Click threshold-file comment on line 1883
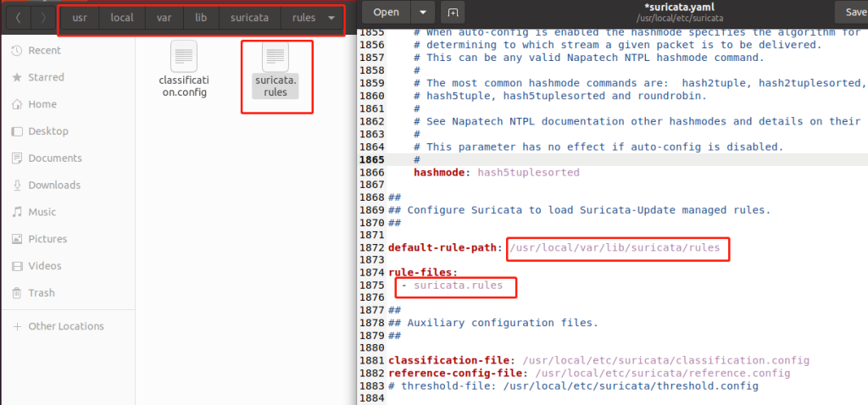The width and height of the screenshot is (868, 405). [574, 386]
